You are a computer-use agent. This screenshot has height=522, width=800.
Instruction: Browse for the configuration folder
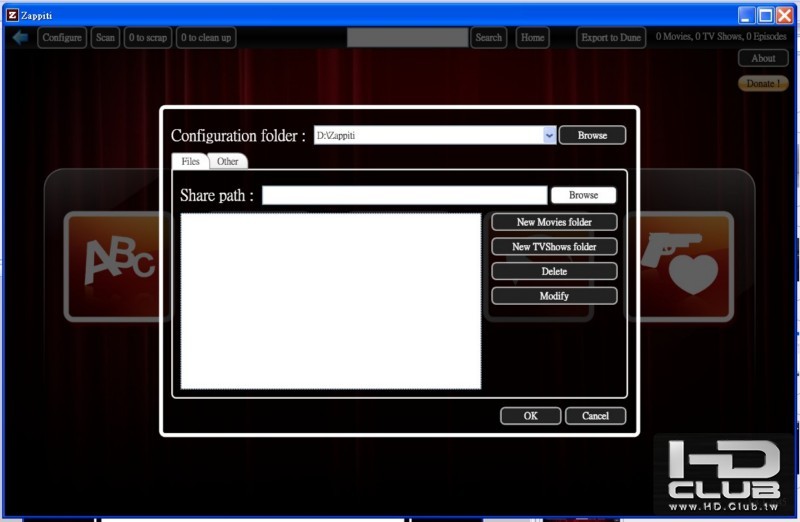click(592, 135)
